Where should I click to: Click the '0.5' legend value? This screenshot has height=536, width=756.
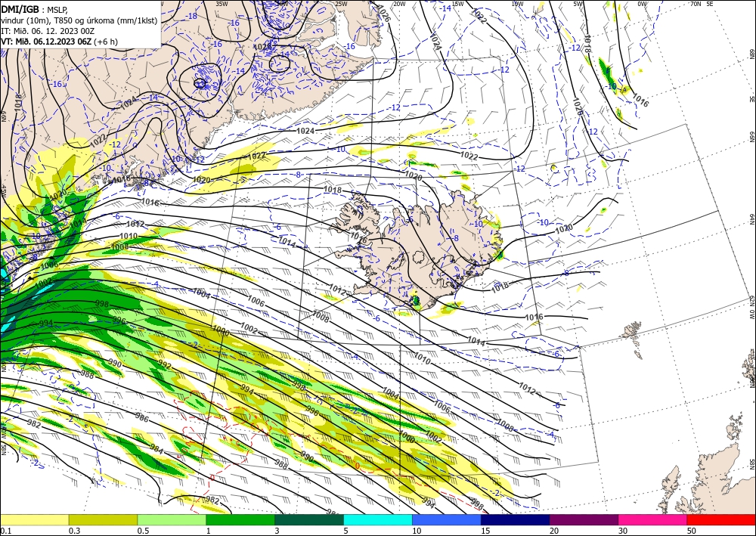(143, 531)
